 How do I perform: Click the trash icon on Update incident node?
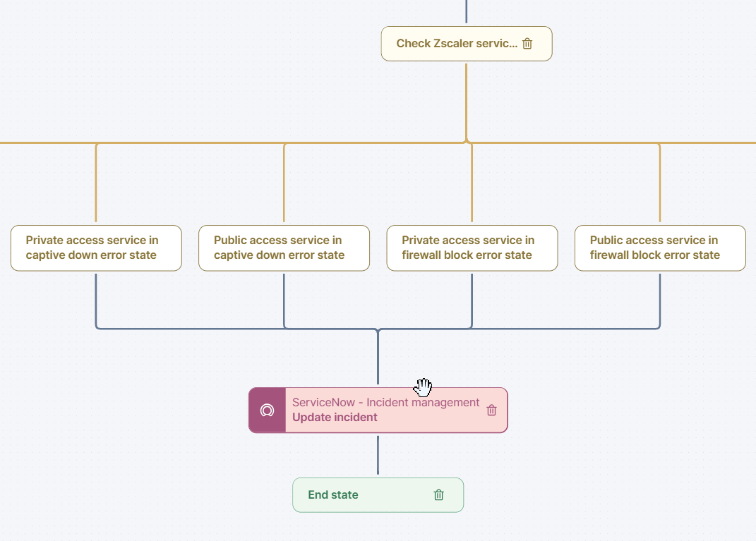(x=491, y=410)
